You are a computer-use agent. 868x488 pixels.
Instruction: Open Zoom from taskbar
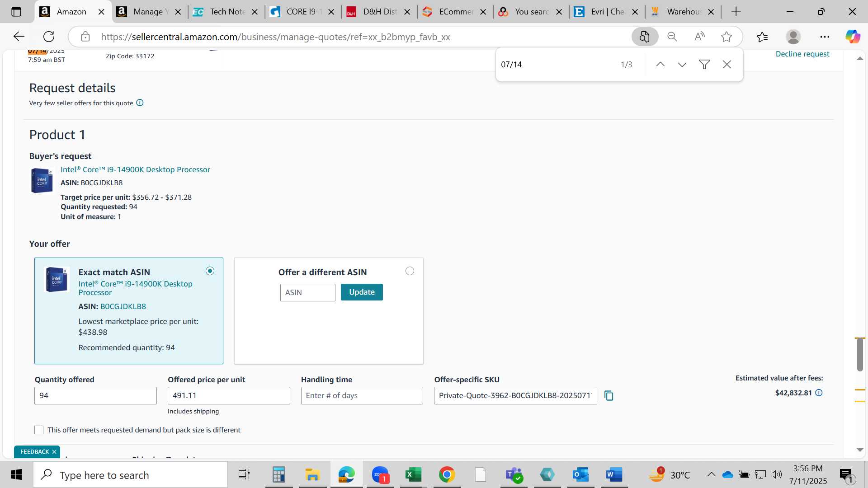(x=380, y=475)
